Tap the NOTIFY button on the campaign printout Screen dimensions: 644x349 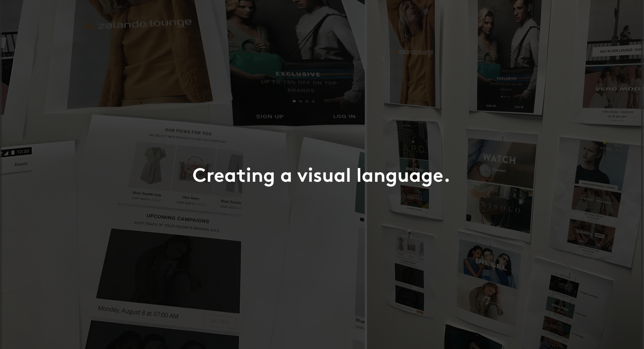click(220, 321)
